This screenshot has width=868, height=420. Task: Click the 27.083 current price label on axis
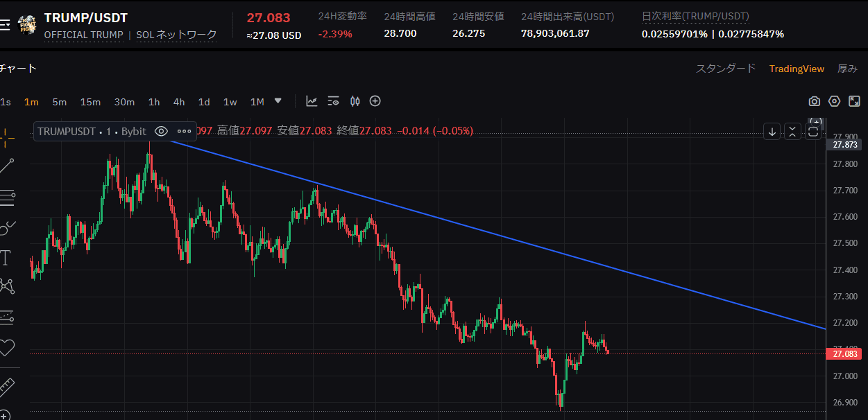click(x=843, y=354)
